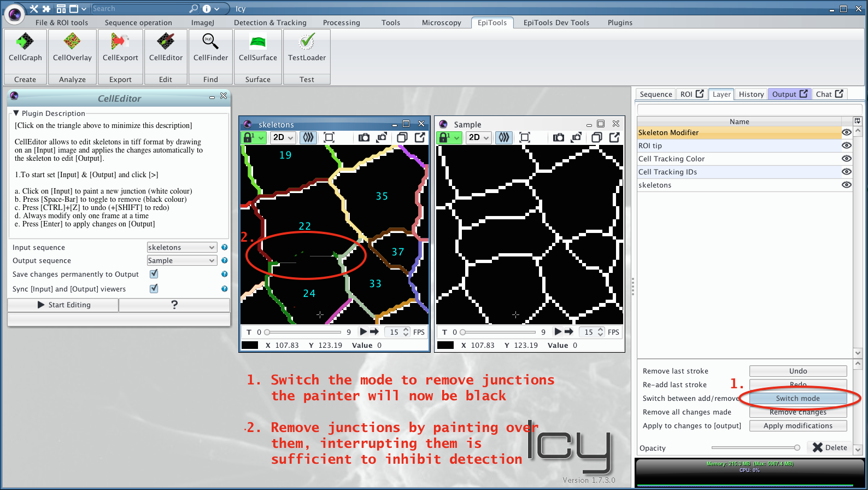This screenshot has width=868, height=490.
Task: Select the History tab in inspector
Action: 751,94
